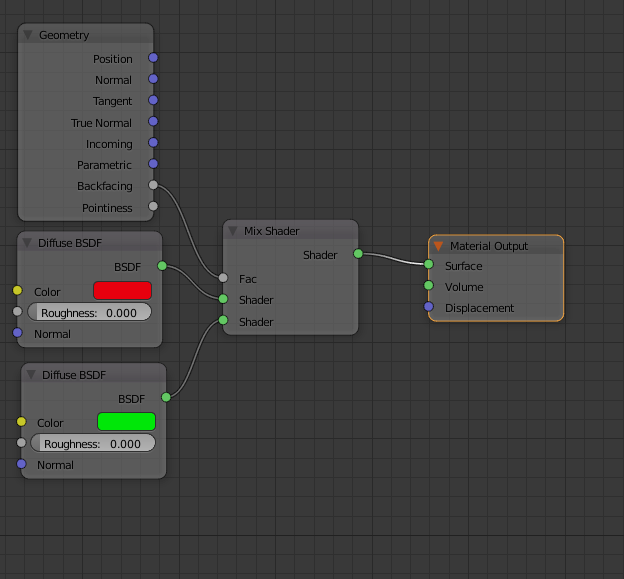Select the green Diffuse BSDF node title
624x579 pixels.
[74, 375]
